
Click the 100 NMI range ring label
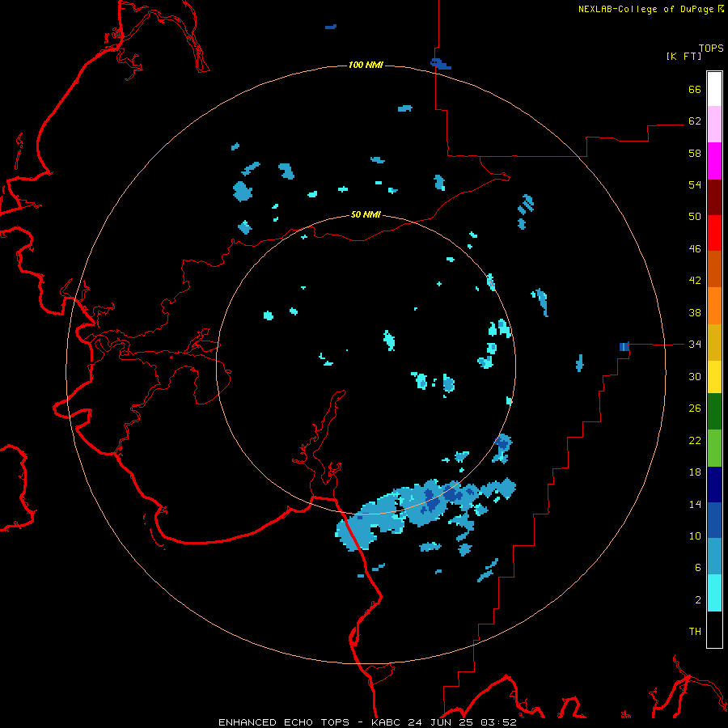point(366,65)
